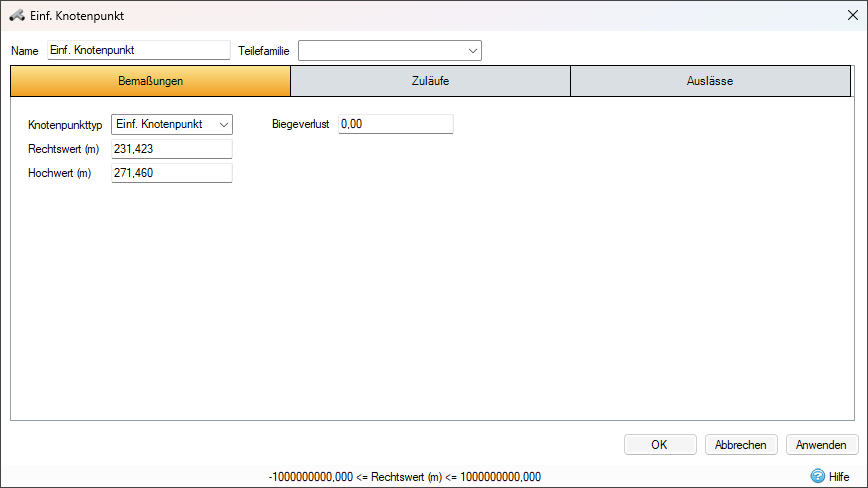Click the Anwenden button
This screenshot has height=488, width=868.
(x=822, y=445)
